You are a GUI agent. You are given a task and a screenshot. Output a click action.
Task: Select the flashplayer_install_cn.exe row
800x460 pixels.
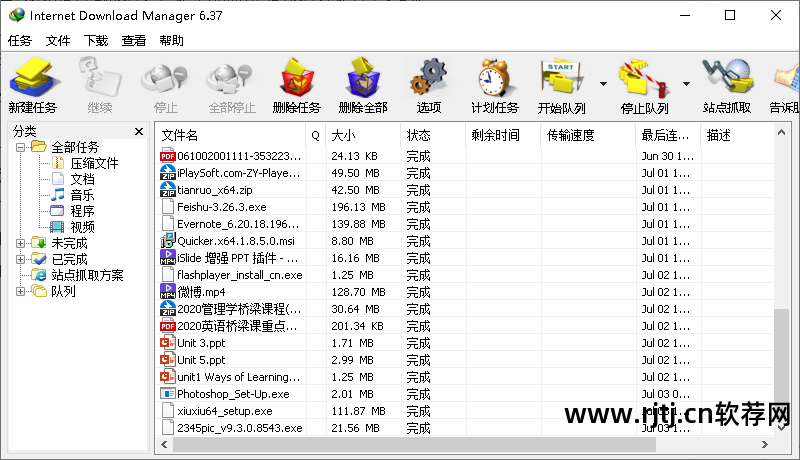click(464, 275)
